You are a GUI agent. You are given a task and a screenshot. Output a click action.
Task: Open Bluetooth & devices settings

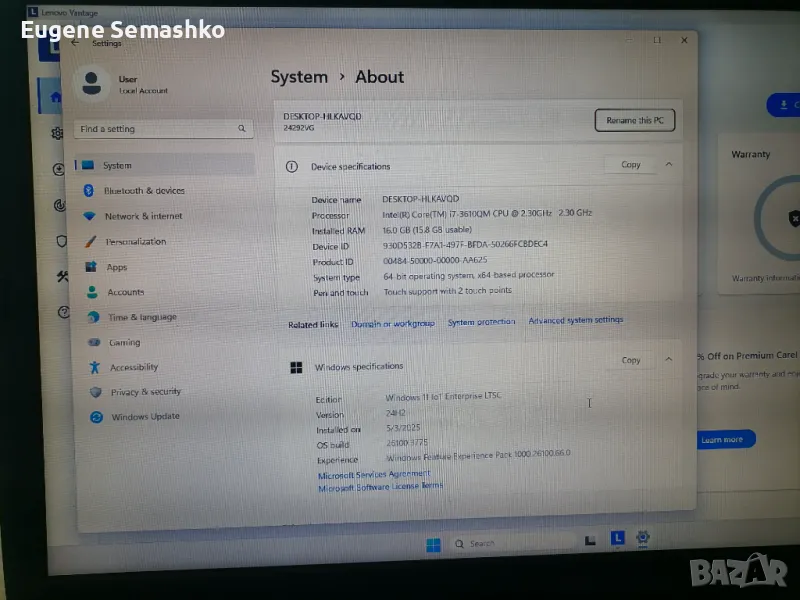click(144, 191)
